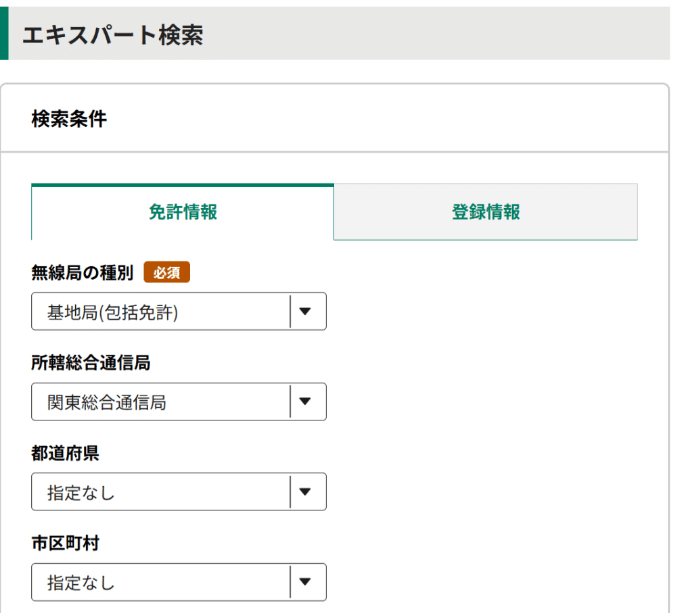Click the 関東総合通信局 selected value
The height and width of the screenshot is (613, 676).
(106, 403)
